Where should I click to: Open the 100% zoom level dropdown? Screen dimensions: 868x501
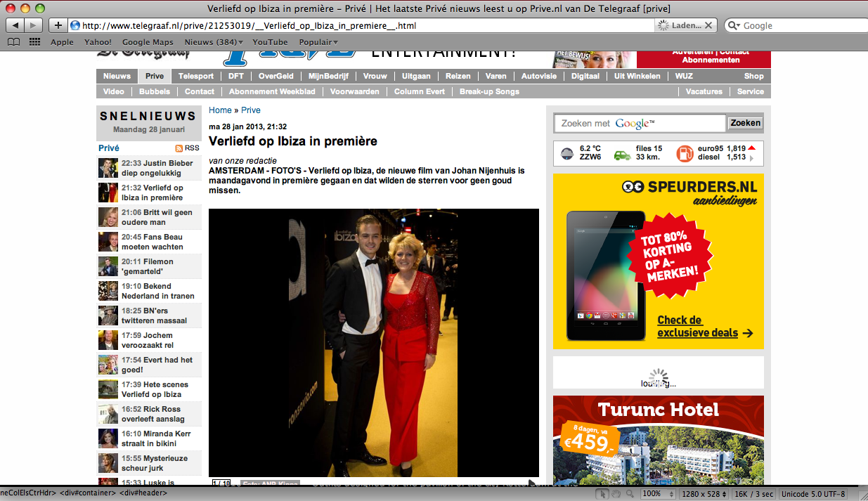(657, 494)
